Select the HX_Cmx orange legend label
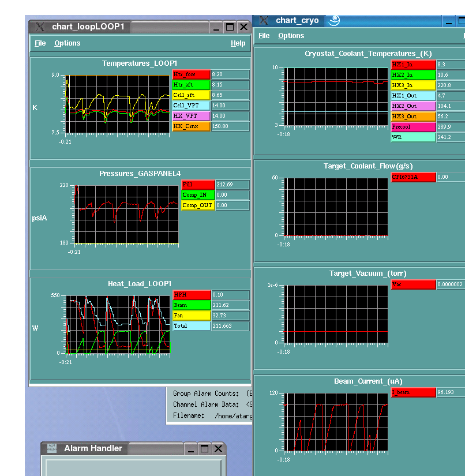This screenshot has width=465, height=476. pos(191,126)
